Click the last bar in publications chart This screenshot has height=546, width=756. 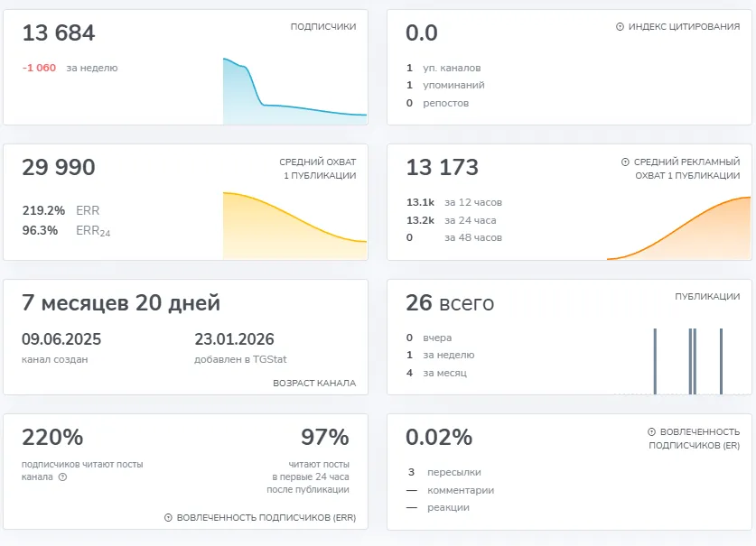721,361
